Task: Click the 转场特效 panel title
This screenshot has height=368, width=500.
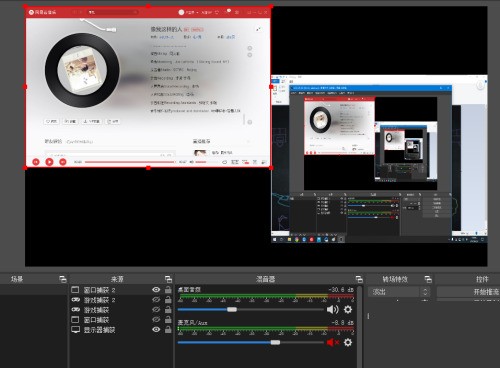Action: (x=395, y=279)
